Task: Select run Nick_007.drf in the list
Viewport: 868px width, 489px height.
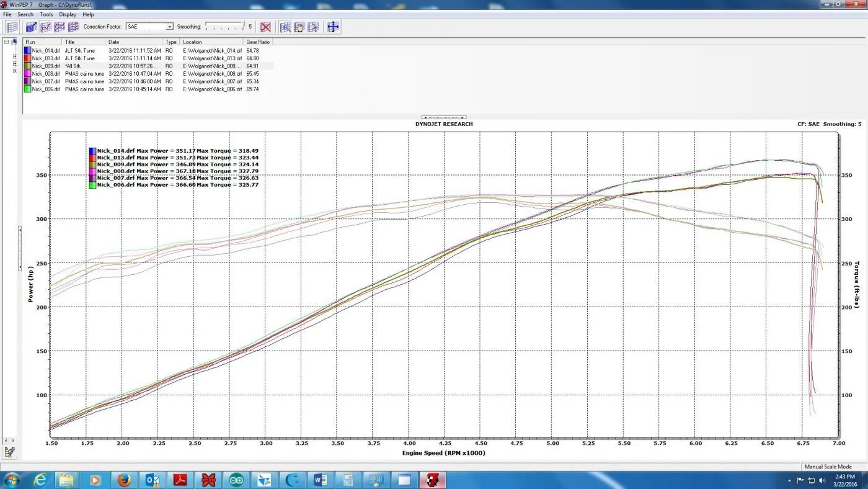Action: (46, 81)
